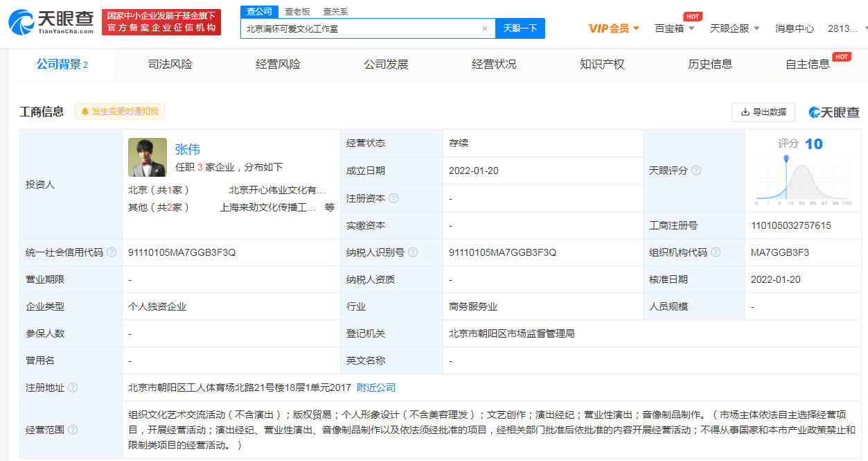This screenshot has height=461, width=868.
Task: Open 张伟's profile photo
Action: [148, 157]
